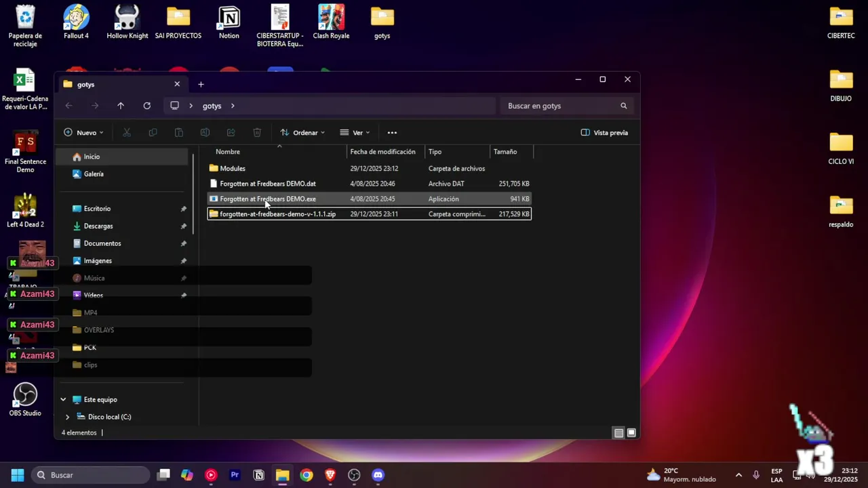Select Forgotten at Fredbears DEMO.exe file
The image size is (868, 488).
369,199
